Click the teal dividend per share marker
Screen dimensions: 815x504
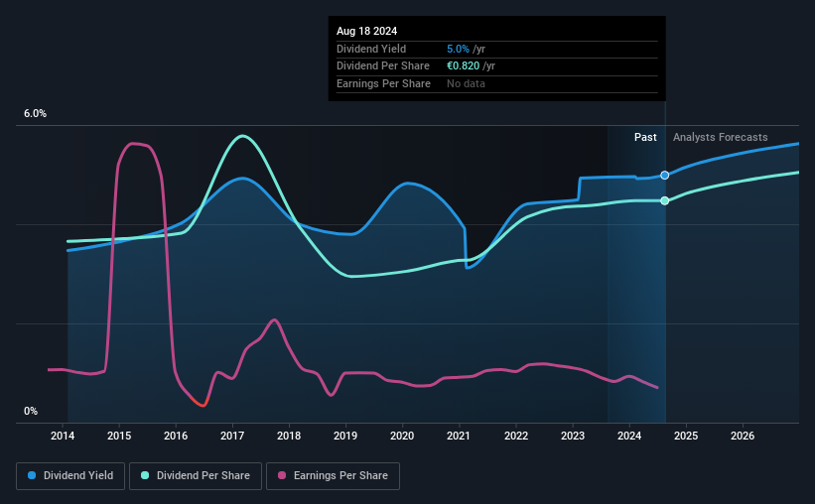665,200
